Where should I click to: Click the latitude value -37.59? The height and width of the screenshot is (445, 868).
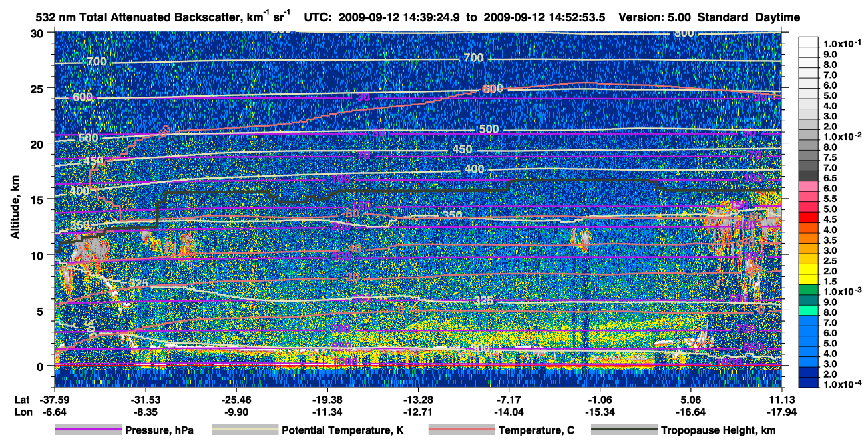55,400
